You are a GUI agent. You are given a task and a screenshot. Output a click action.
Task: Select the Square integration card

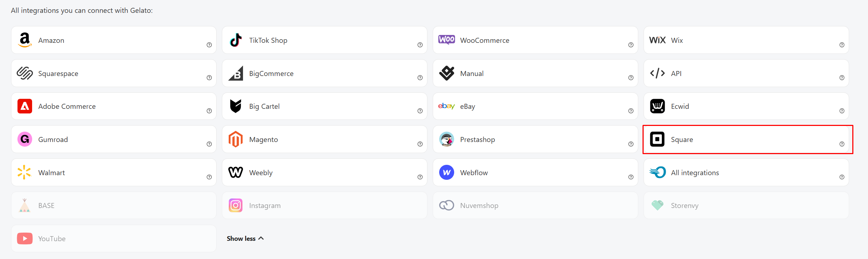(x=746, y=139)
